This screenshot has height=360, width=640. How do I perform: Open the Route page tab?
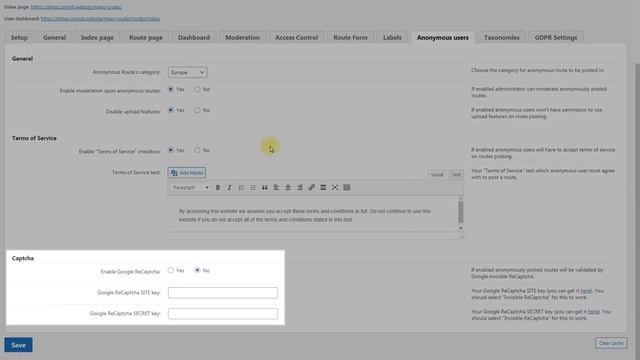click(146, 37)
